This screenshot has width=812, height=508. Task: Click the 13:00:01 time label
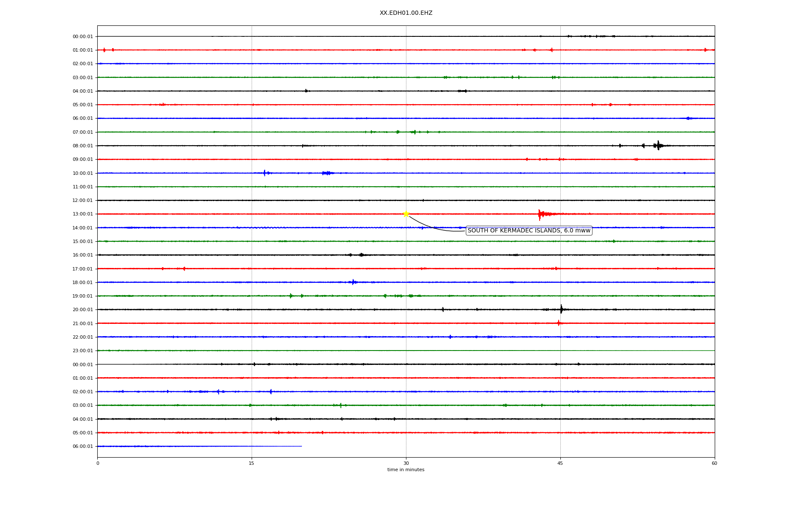(x=82, y=214)
